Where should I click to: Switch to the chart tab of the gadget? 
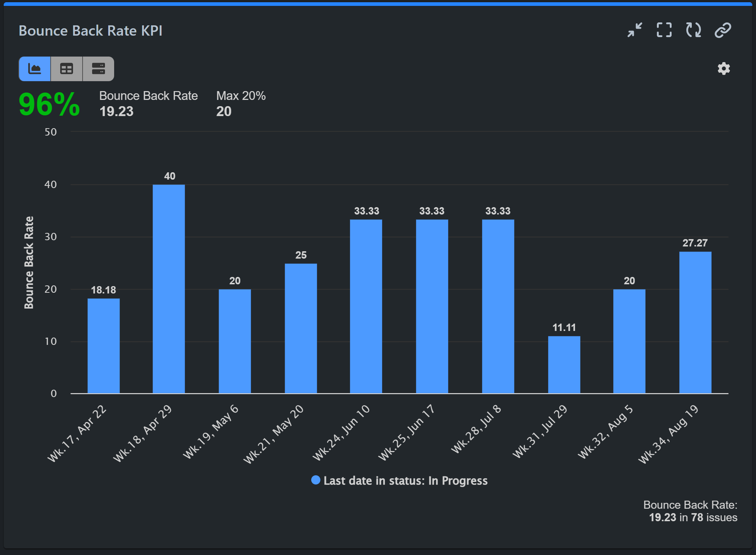point(34,68)
